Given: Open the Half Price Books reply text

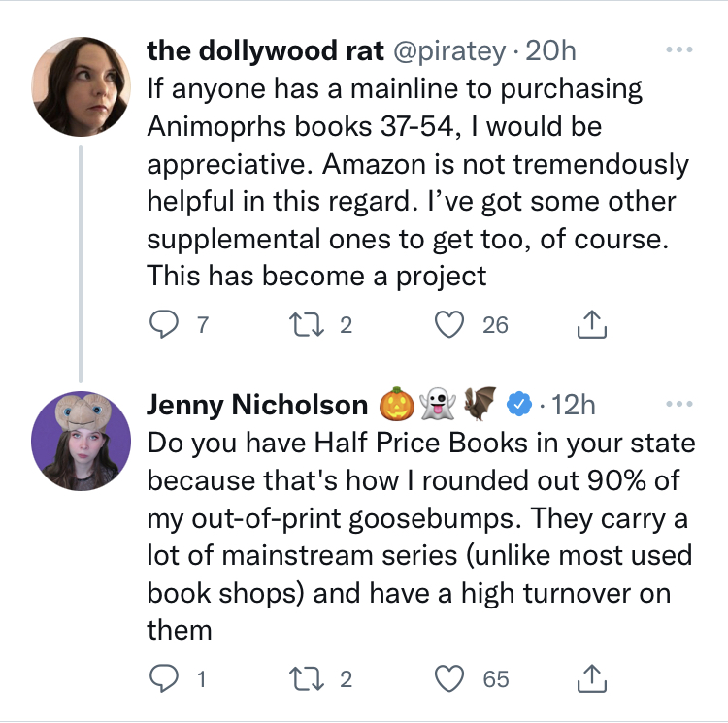Looking at the screenshot, I should pos(421,537).
